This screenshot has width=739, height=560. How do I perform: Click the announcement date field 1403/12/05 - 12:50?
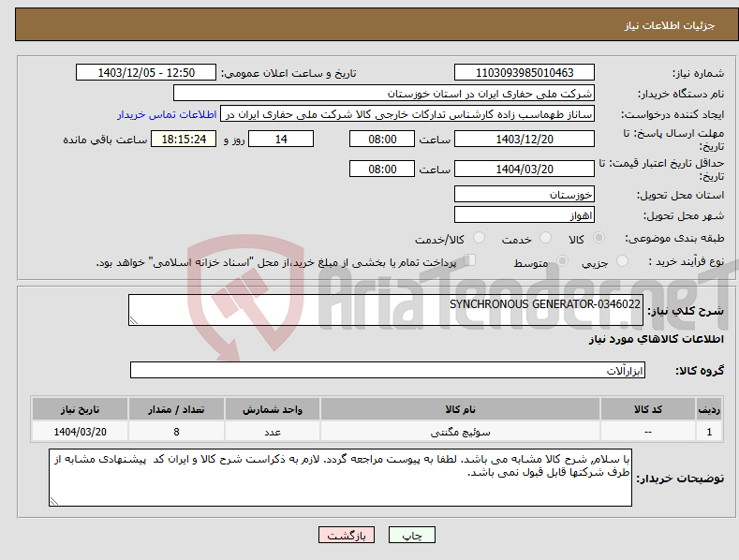[x=145, y=73]
